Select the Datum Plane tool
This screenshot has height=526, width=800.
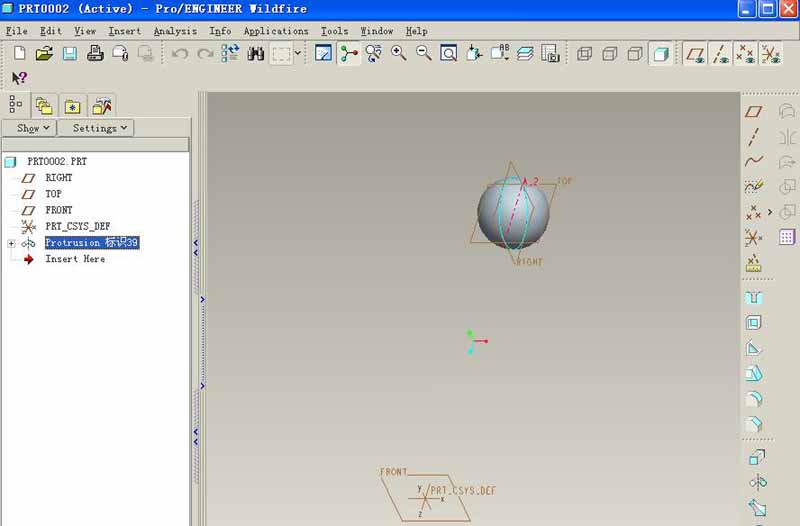[x=754, y=112]
